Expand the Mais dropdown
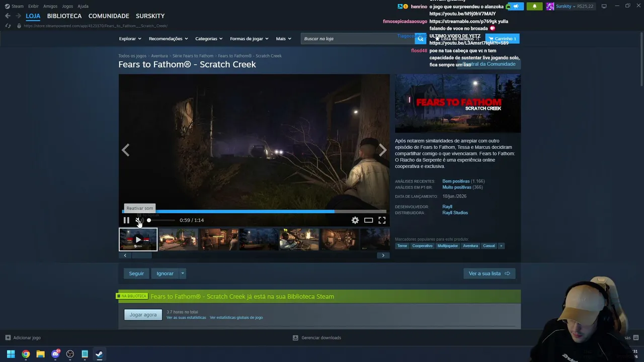Screen dimensions: 644x362 point(284,39)
